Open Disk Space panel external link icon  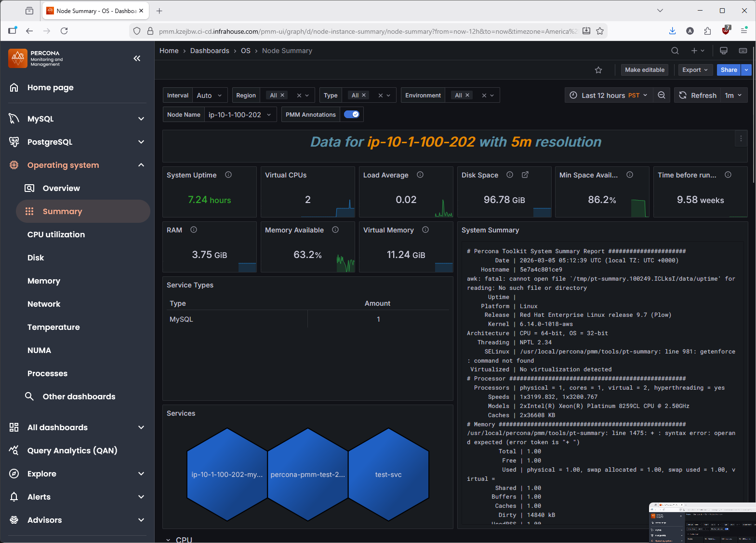point(525,175)
